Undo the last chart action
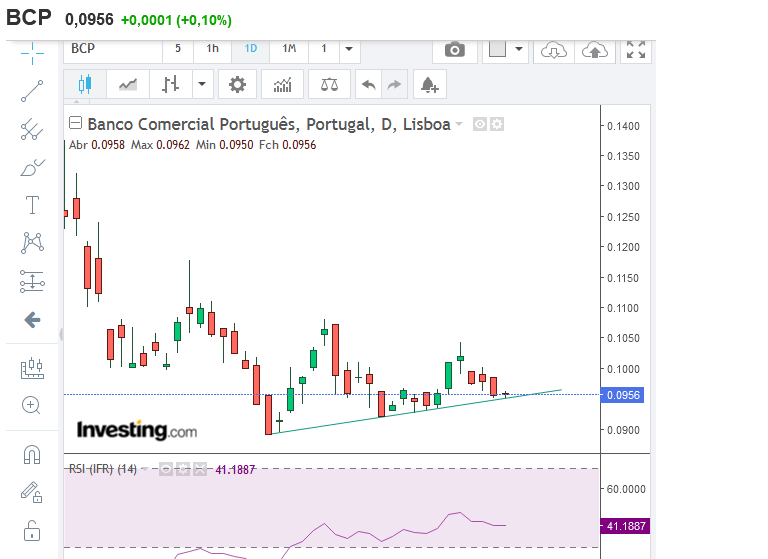The image size is (768, 559). (368, 85)
